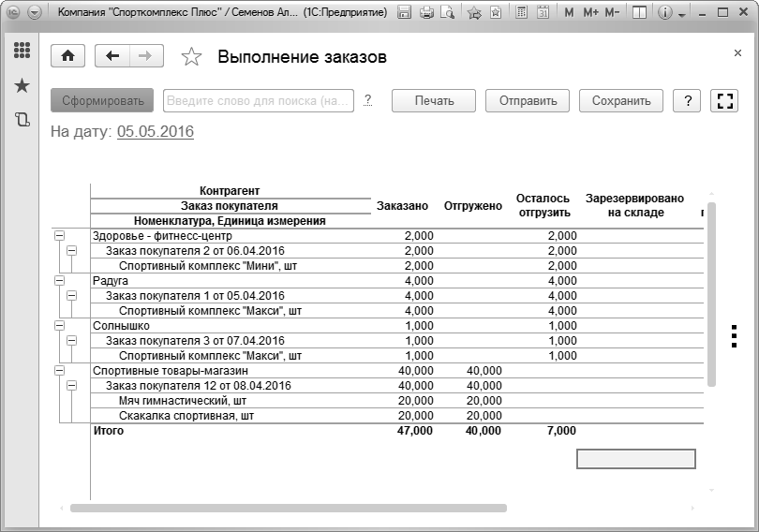Click the empty selected cell under Зарезервировано
The image size is (759, 532).
coord(636,459)
